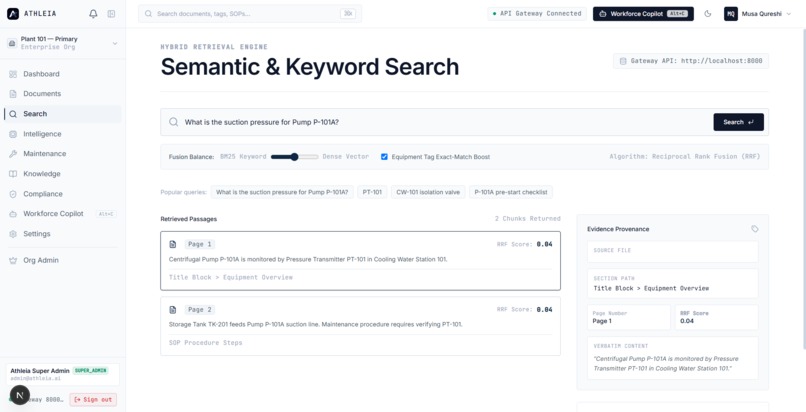Viewport: 806px width, 412px height.
Task: Click the Settings gear icon
Action: (13, 234)
